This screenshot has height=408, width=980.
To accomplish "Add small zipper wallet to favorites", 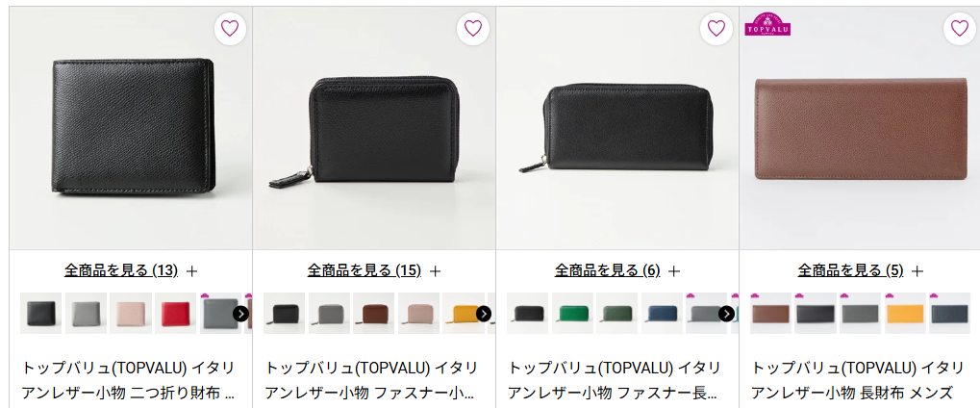I will [473, 28].
